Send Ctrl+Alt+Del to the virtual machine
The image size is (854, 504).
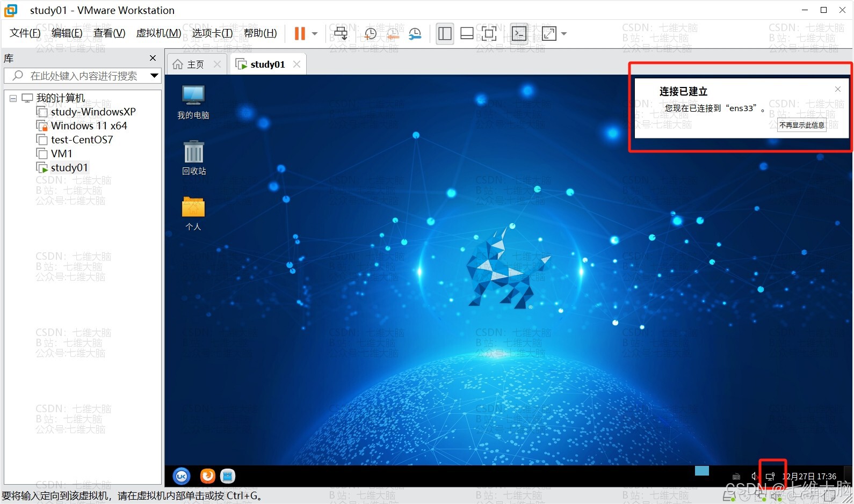point(341,33)
